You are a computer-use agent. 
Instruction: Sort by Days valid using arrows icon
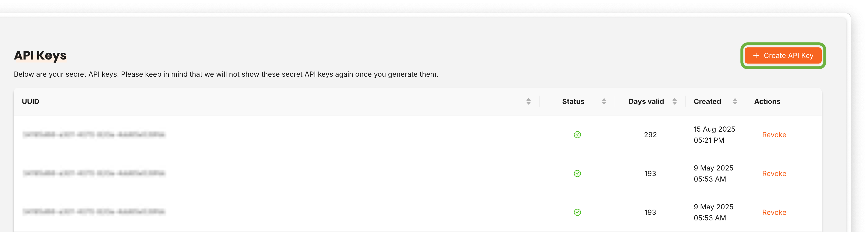click(x=674, y=101)
